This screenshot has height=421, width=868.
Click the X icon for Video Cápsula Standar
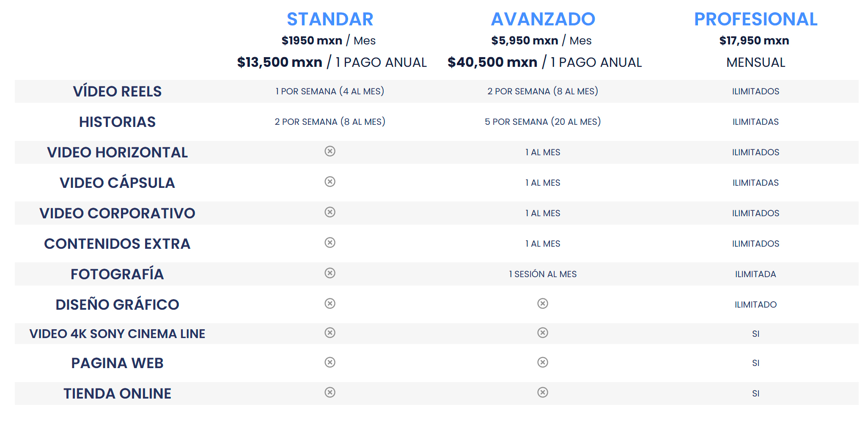click(x=330, y=182)
